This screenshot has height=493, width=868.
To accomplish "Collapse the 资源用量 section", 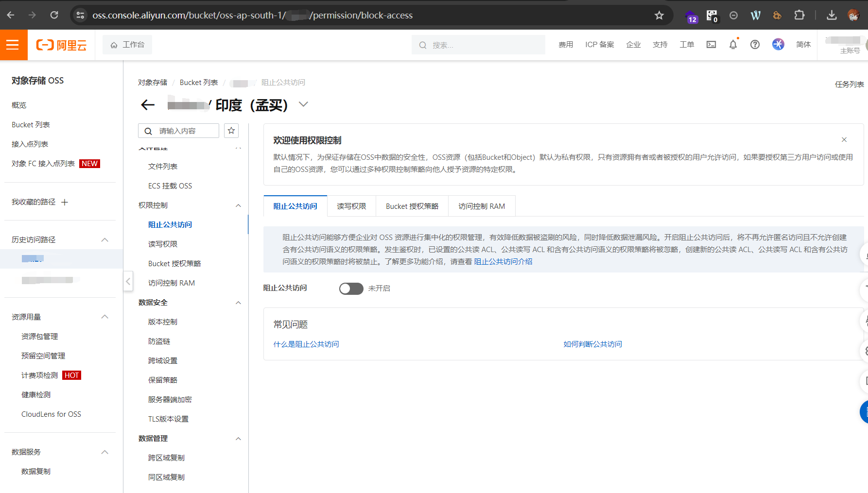I will (104, 317).
